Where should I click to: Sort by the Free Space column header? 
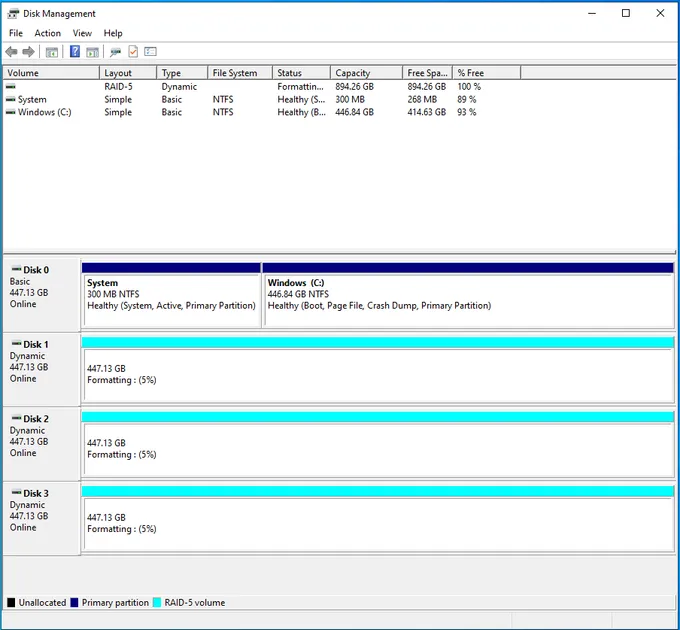[x=428, y=73]
